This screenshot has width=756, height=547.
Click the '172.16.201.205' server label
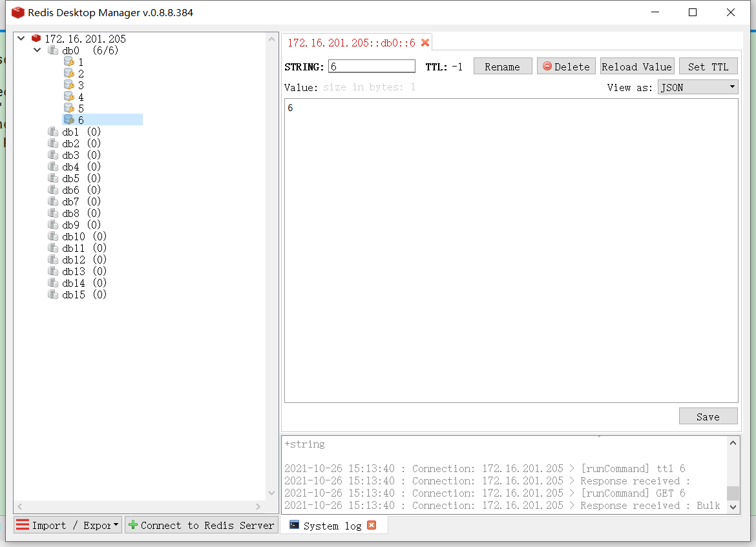click(85, 39)
